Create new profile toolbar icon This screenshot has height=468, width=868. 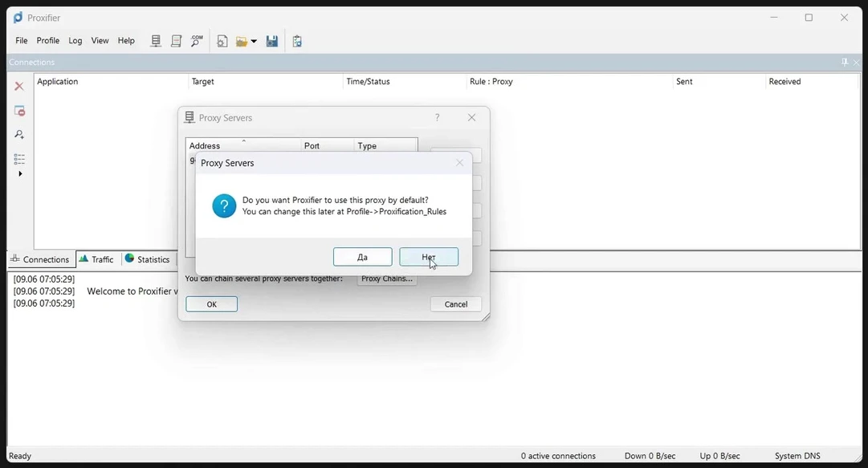pyautogui.click(x=222, y=42)
